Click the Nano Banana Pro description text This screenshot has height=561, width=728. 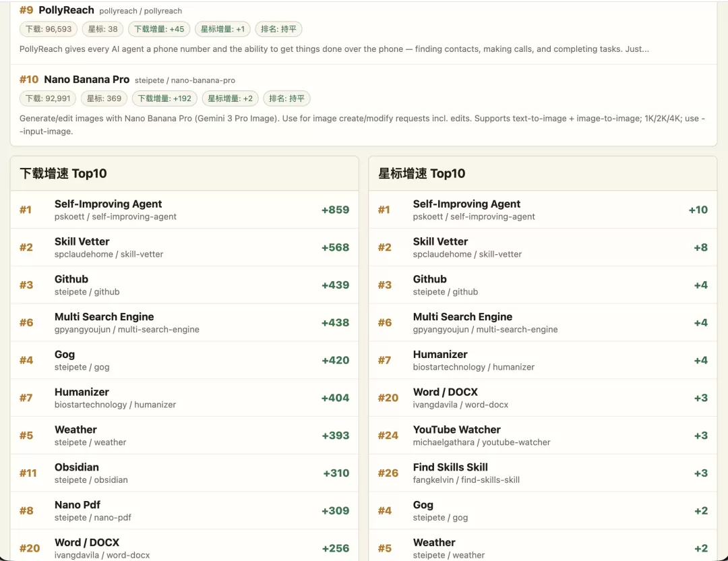[x=362, y=125]
